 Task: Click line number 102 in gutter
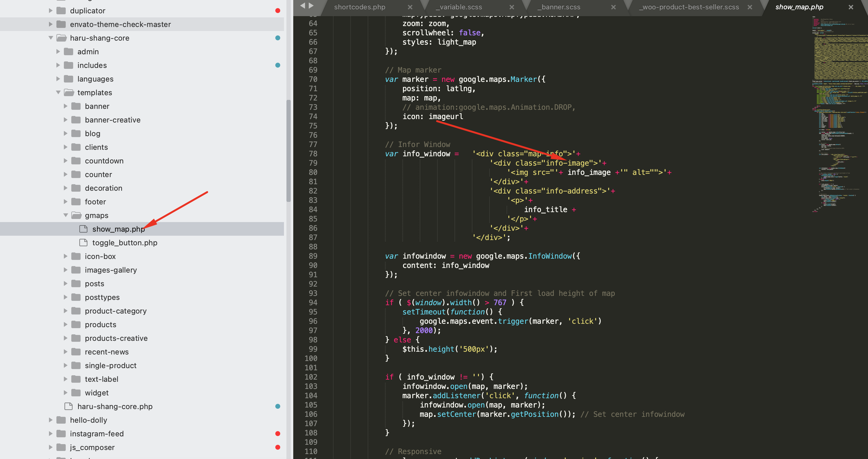pos(311,377)
